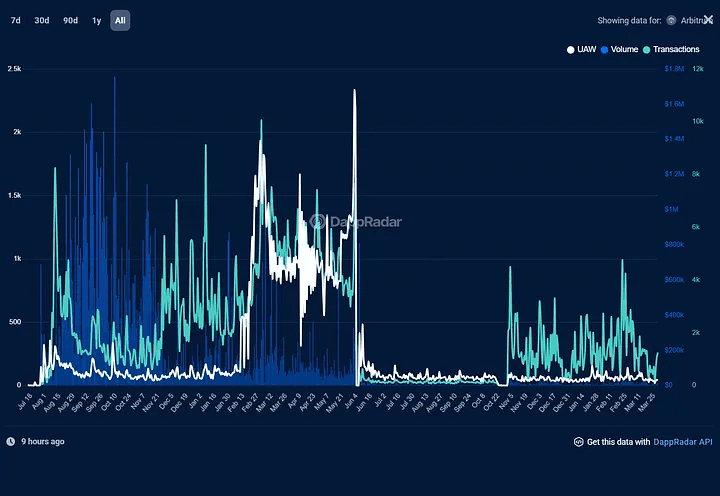Open the DappRadar API link
720x496 pixels.
tap(683, 442)
